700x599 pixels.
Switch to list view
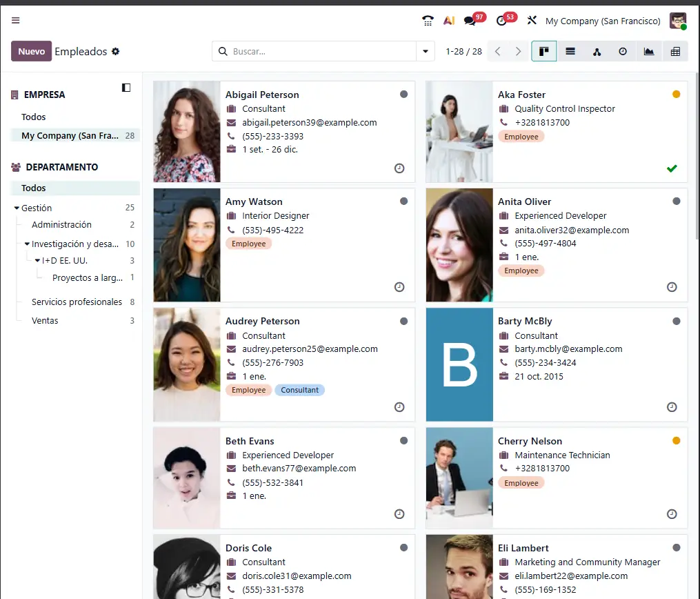570,52
